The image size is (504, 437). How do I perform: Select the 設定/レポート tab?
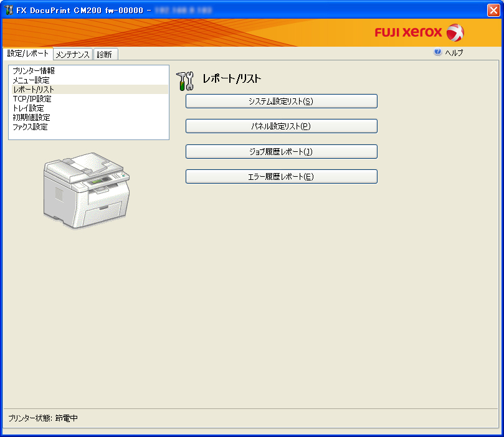pyautogui.click(x=28, y=54)
